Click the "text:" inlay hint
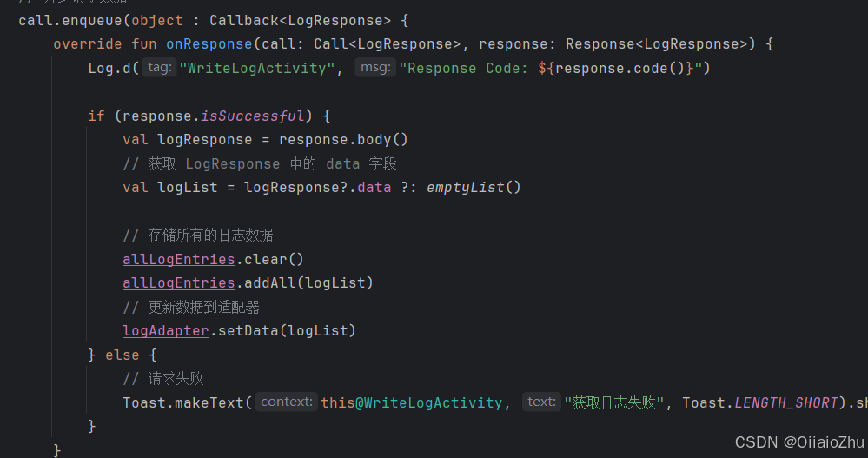 click(541, 402)
